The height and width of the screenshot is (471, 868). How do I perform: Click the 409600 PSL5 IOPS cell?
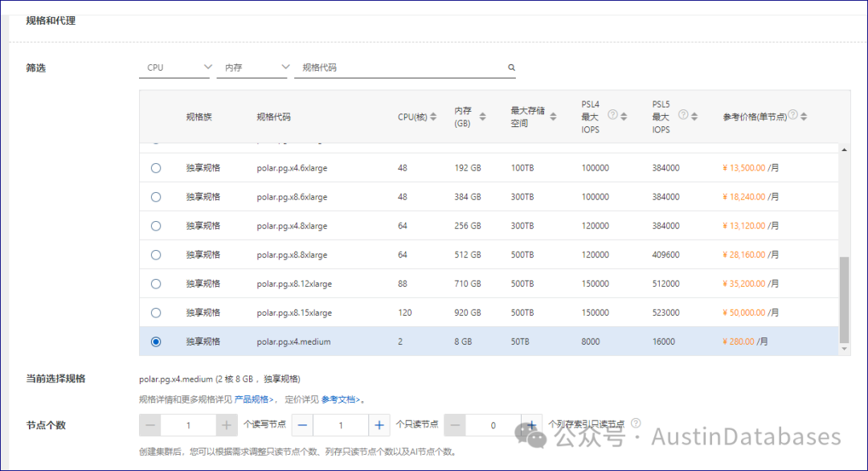point(666,255)
